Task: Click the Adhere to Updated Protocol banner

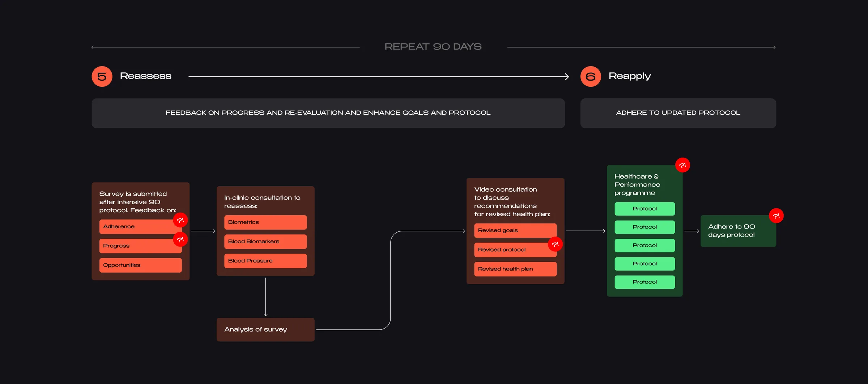Action: 678,113
